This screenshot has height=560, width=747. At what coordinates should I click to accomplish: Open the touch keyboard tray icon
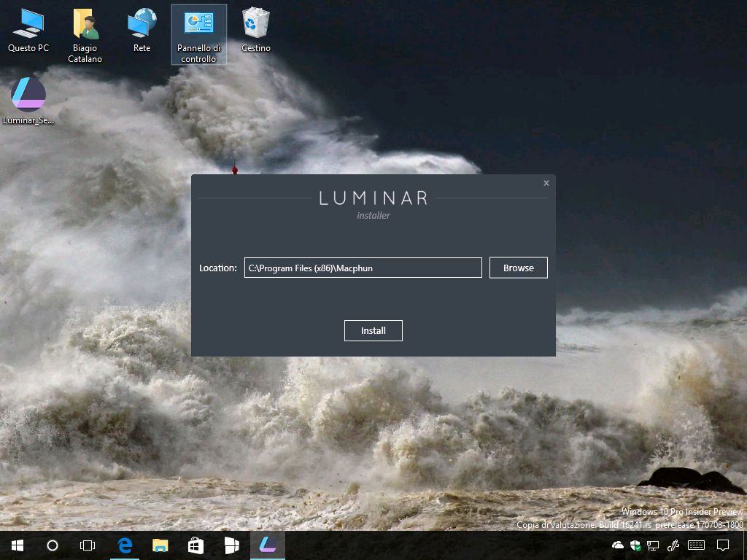tap(696, 545)
